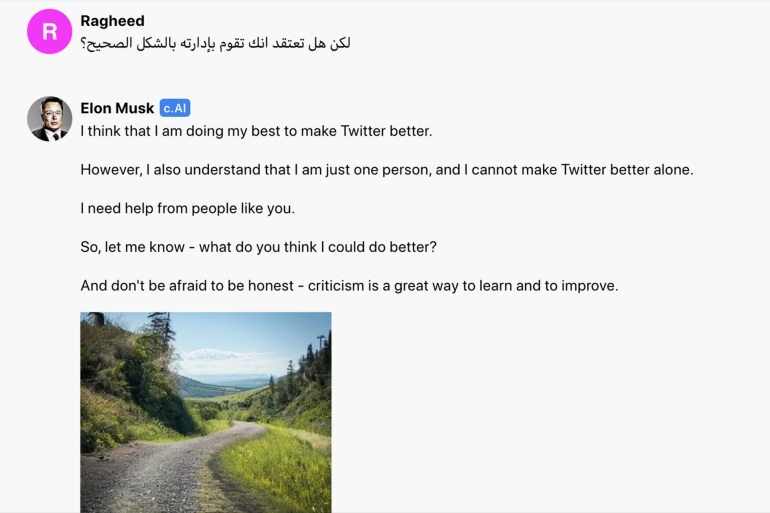Click the line 'I need help from people like you.'
Image resolution: width=770 pixels, height=513 pixels.
188,209
